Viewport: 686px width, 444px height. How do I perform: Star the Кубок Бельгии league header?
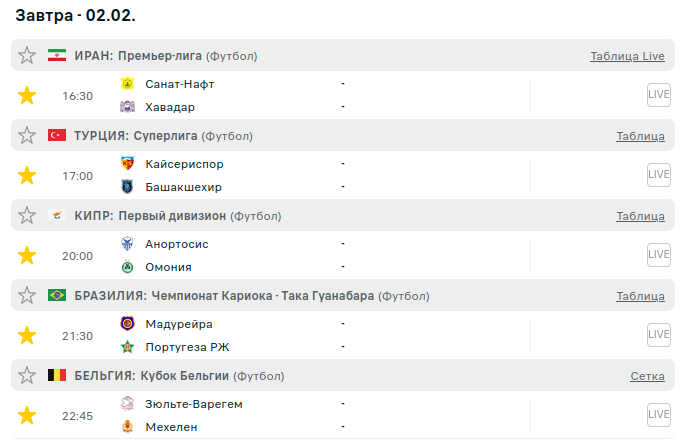(x=27, y=376)
